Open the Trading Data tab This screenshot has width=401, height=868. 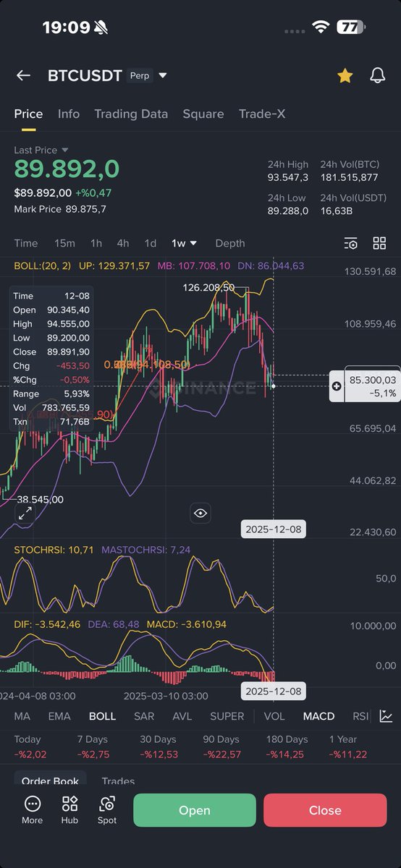[x=131, y=114]
